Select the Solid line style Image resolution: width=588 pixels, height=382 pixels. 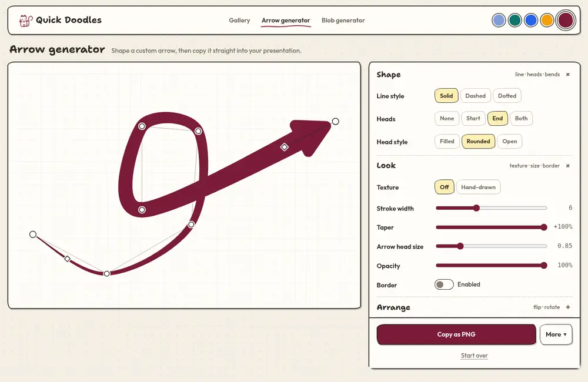click(x=446, y=96)
